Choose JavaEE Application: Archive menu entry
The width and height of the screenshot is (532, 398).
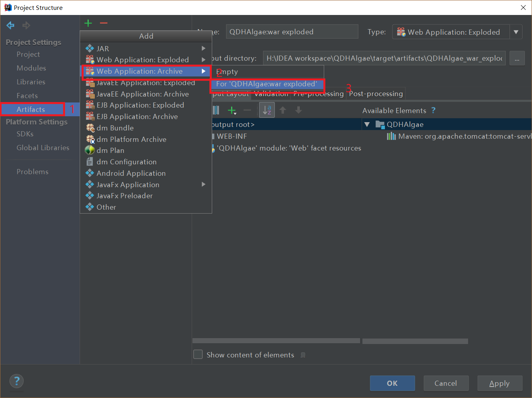tap(146, 94)
